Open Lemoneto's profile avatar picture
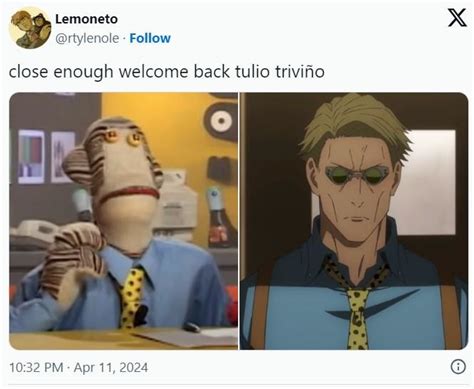Viewport: 474px width, 389px height. click(30, 28)
